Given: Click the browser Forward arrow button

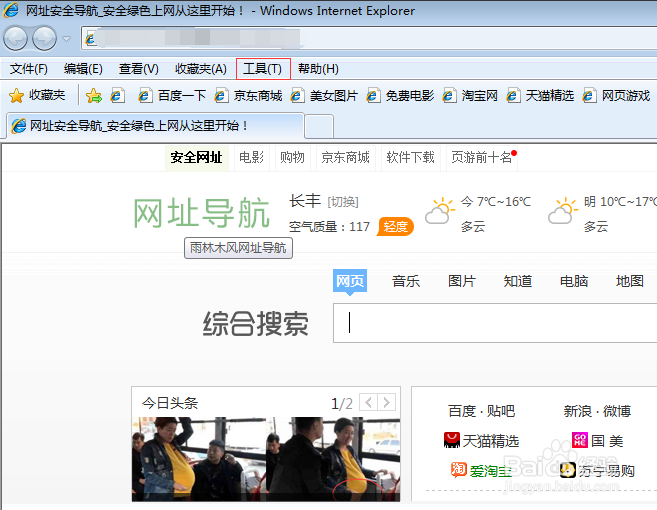Looking at the screenshot, I should pyautogui.click(x=44, y=39).
